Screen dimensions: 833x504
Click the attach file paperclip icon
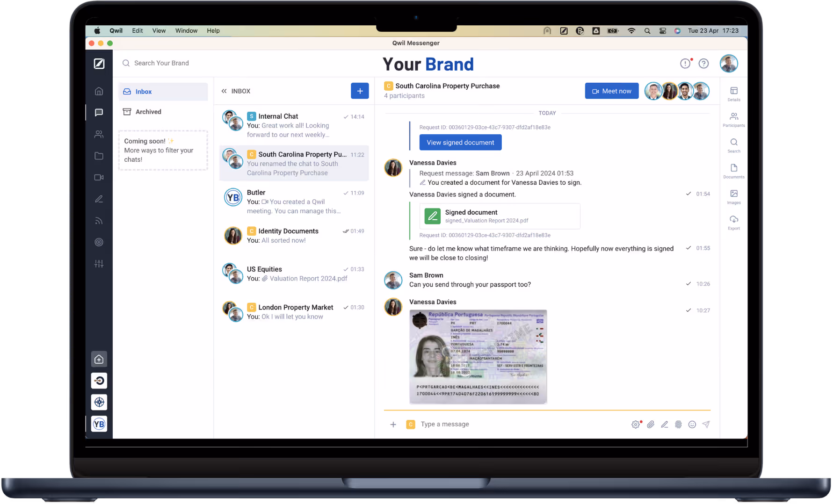pos(651,425)
